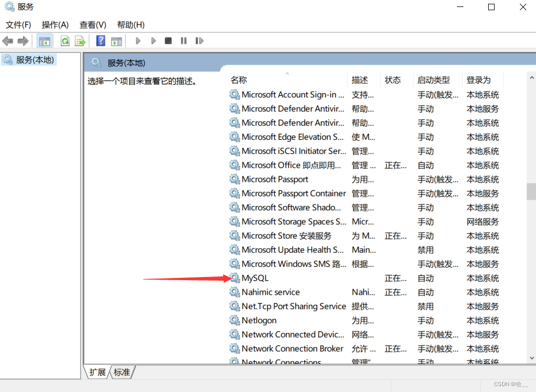Click the MySQL service gear icon
Viewport: 536px width, 392px height.
(x=234, y=278)
